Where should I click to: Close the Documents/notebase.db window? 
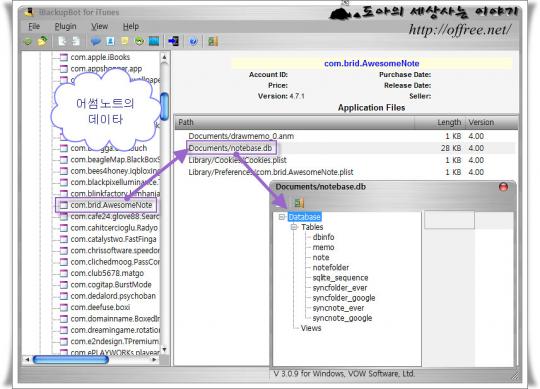(x=503, y=187)
